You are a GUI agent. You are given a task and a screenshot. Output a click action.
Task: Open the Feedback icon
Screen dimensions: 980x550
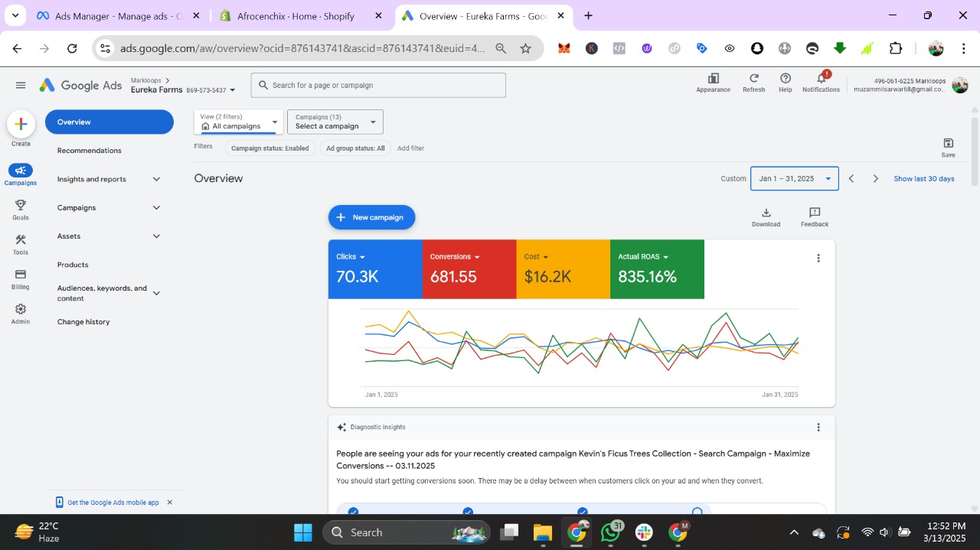click(815, 217)
